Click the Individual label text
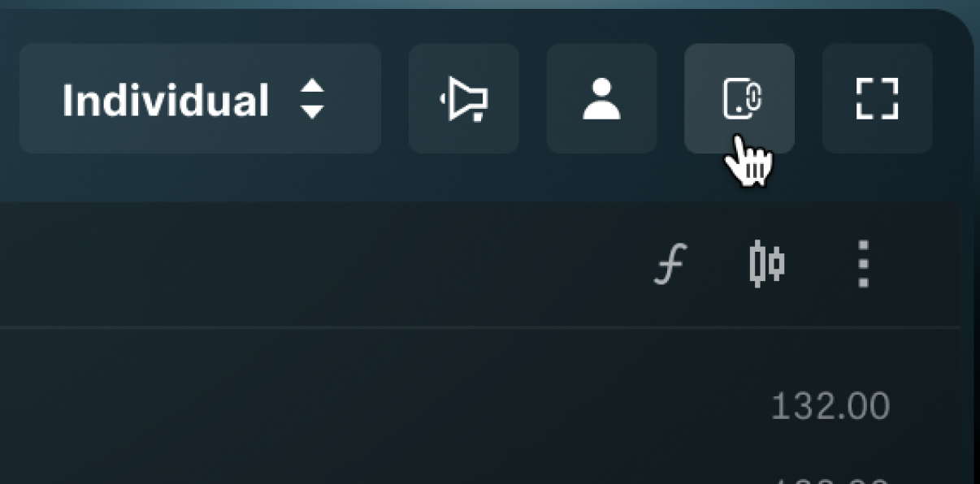Screen dimensions: 980x484 (x=166, y=101)
